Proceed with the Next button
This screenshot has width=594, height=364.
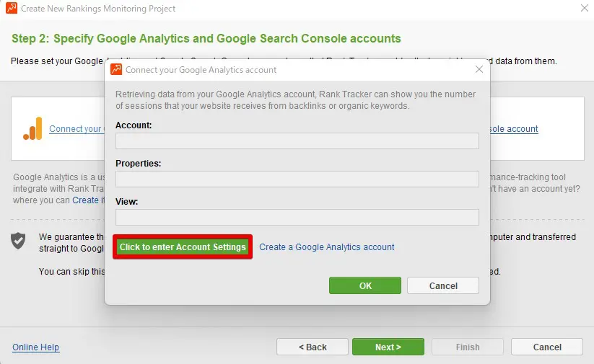coord(388,347)
